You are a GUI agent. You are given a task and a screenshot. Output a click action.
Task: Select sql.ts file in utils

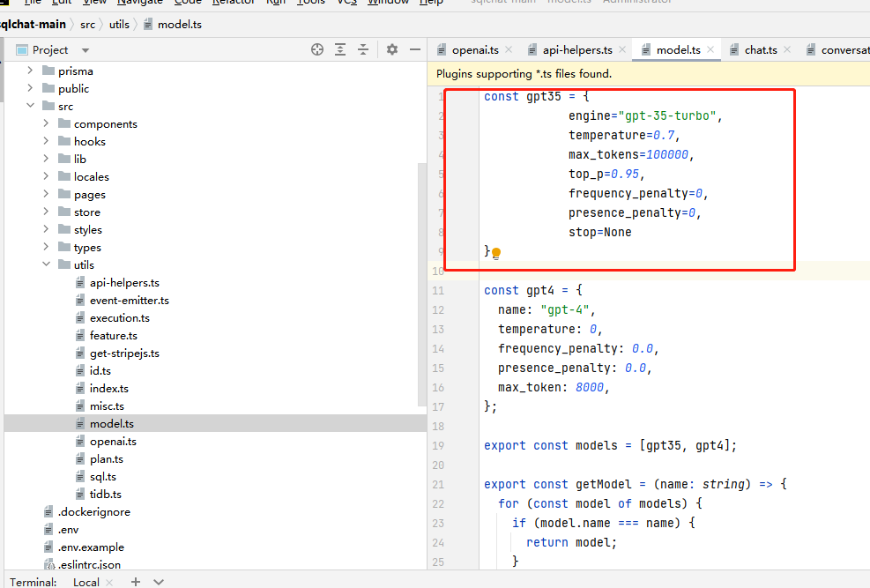(103, 477)
